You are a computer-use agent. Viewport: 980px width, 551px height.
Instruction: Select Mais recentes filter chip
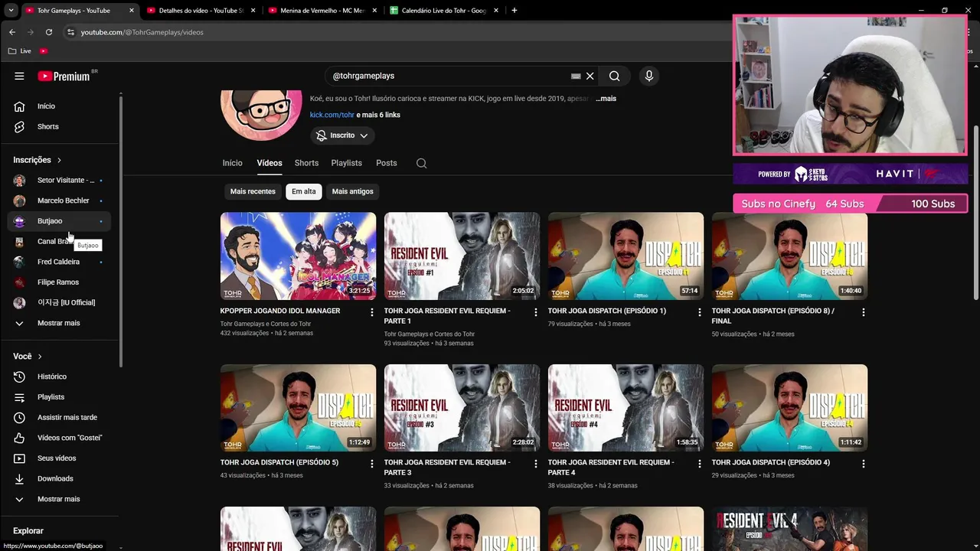click(x=253, y=191)
